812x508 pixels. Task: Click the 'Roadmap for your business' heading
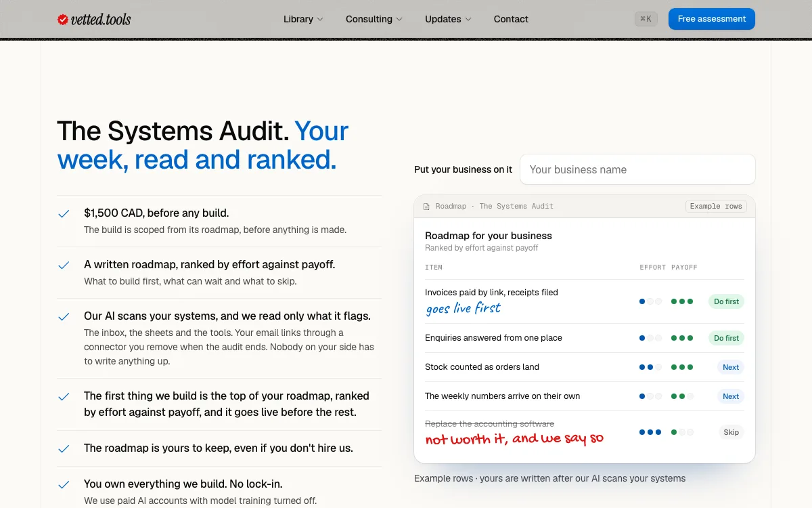click(x=489, y=236)
